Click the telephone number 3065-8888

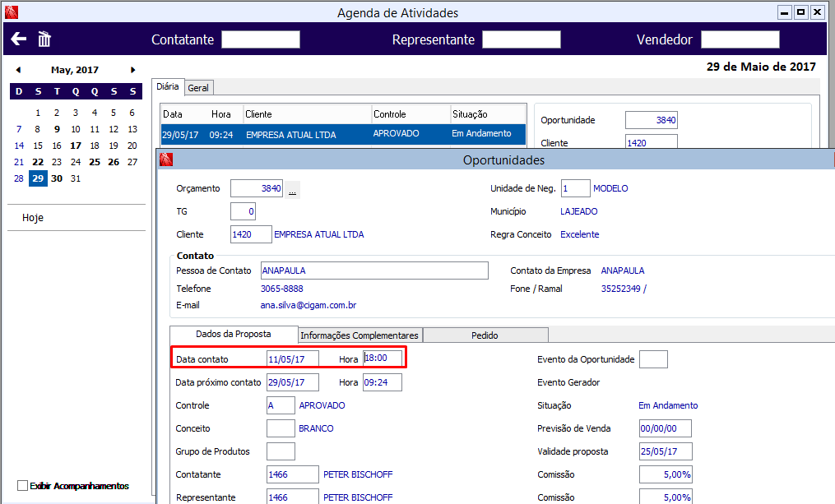(x=281, y=289)
